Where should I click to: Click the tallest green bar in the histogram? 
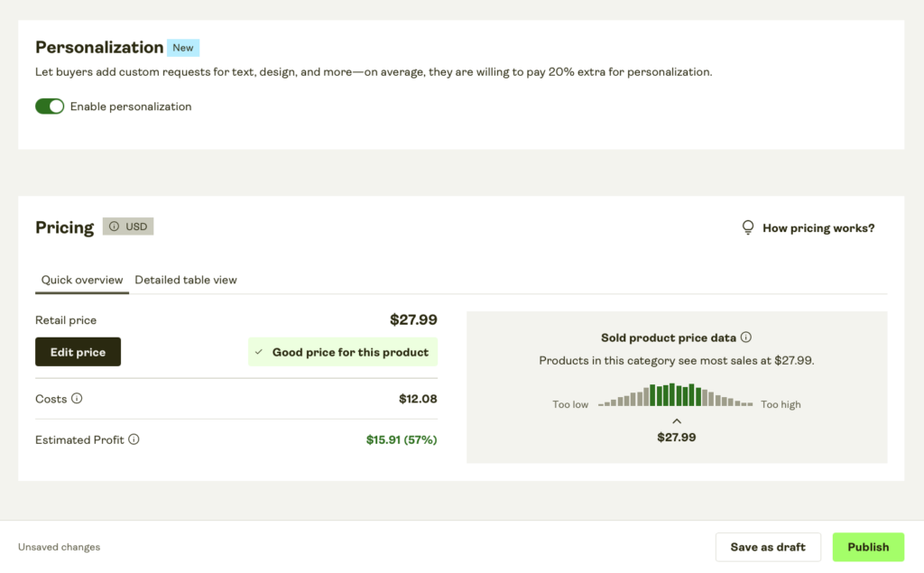coord(670,394)
